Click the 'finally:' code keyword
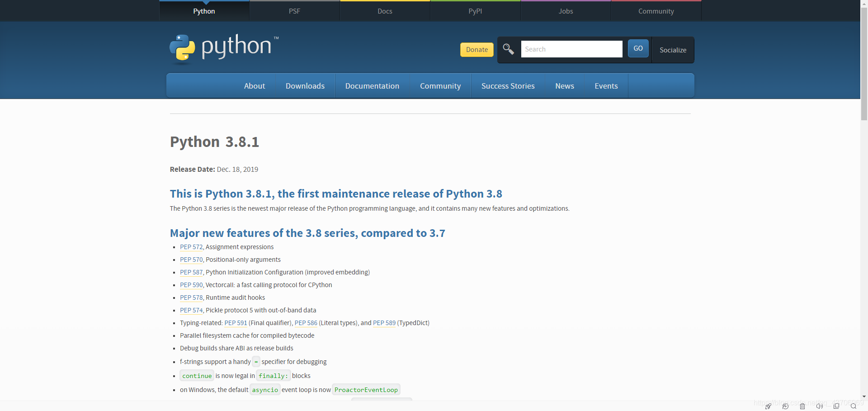Screen dimensions: 868x411 (x=273, y=376)
